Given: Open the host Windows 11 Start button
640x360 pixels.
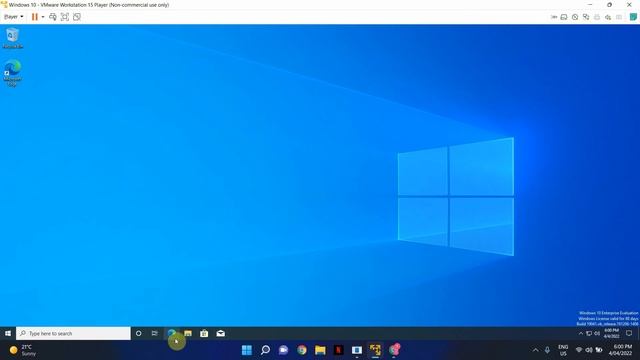Looking at the screenshot, I should [x=247, y=350].
